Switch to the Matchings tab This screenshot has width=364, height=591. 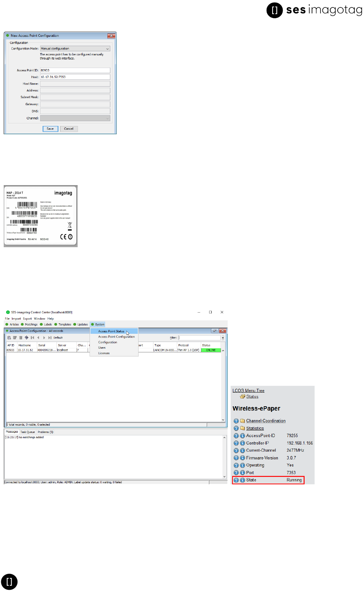(29, 324)
